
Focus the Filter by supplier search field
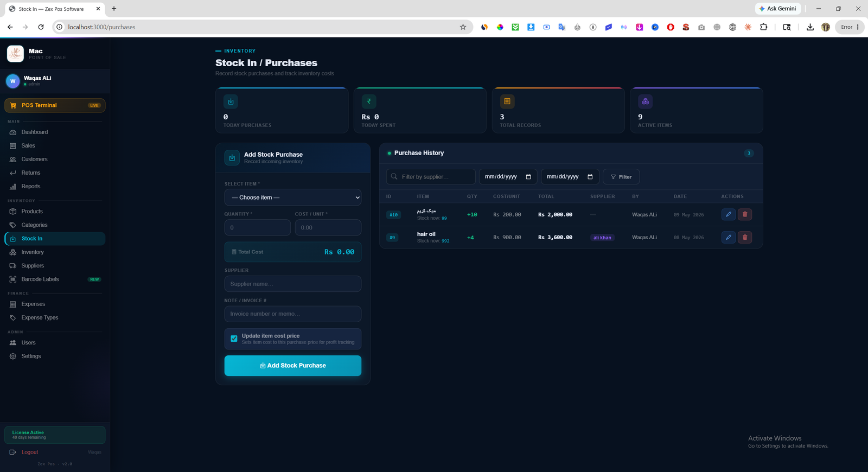tap(431, 177)
